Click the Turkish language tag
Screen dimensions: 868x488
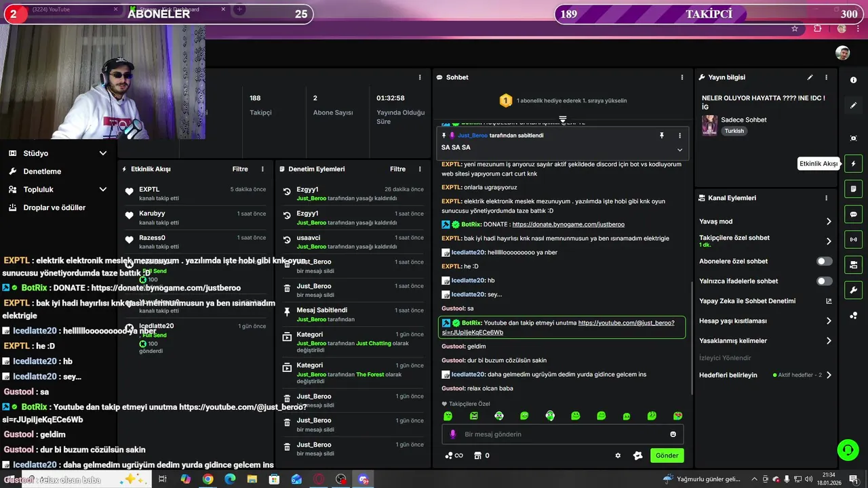[734, 131]
